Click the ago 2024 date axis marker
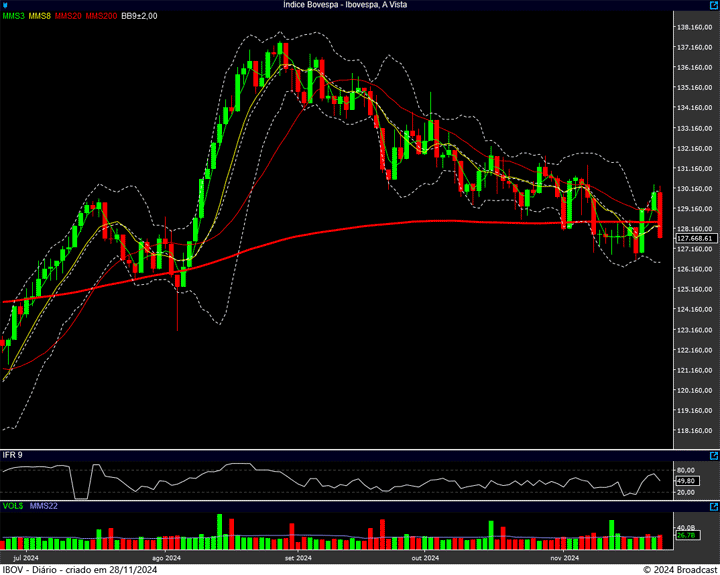 pyautogui.click(x=166, y=557)
